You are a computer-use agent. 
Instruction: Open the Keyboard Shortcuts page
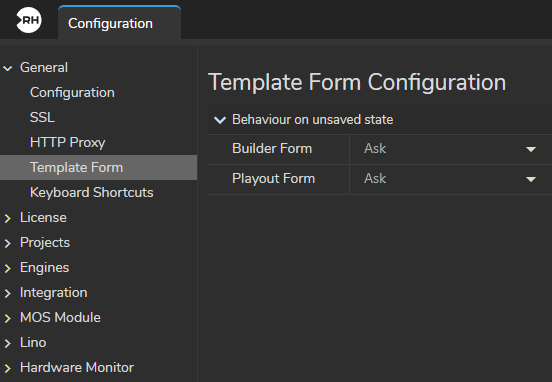point(92,192)
